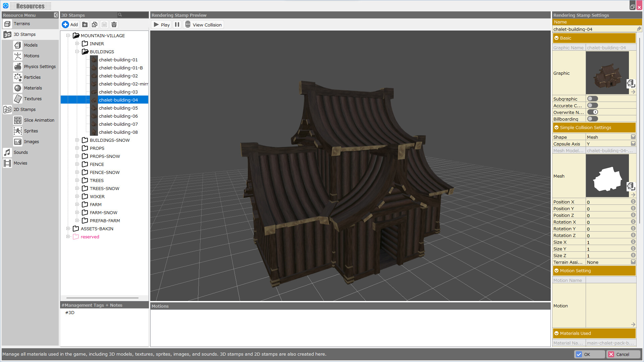Click the Textures icon in sidebar
The width and height of the screenshot is (644, 362).
(x=18, y=99)
